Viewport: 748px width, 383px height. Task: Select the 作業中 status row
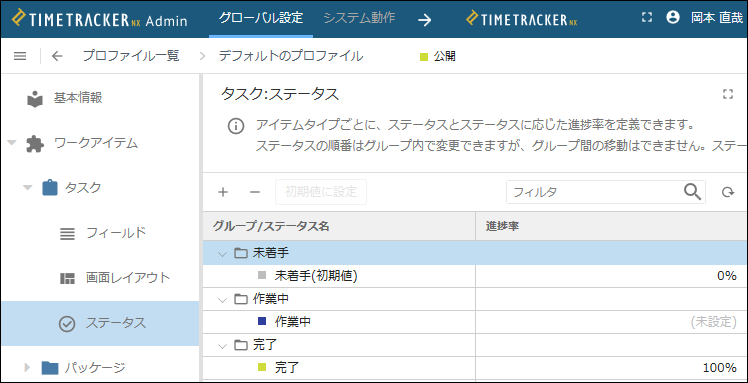[x=475, y=322]
